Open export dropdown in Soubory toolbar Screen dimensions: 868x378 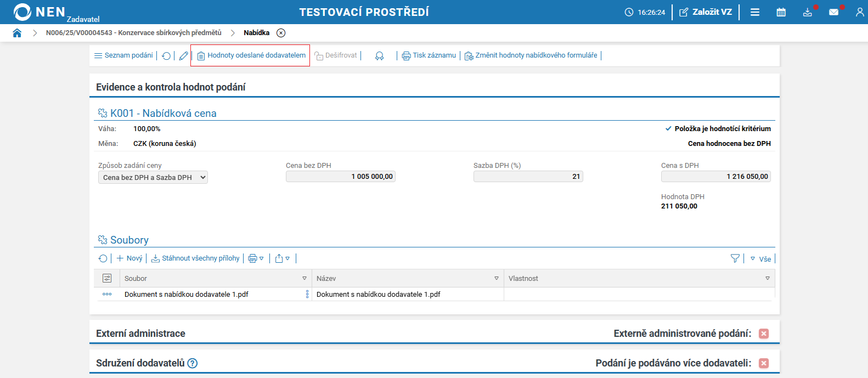[x=283, y=258]
